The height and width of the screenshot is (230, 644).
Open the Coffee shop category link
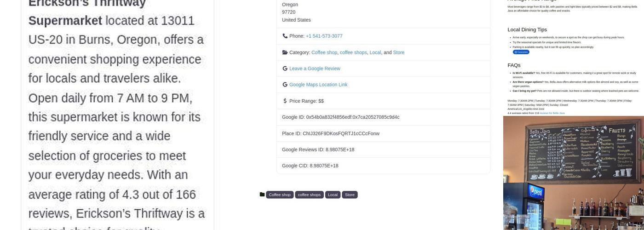[x=324, y=52]
